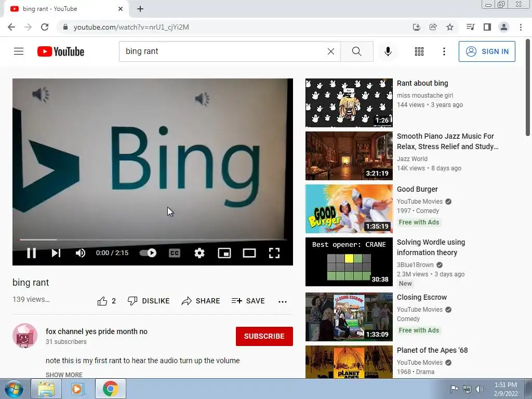Open video player settings gear
The height and width of the screenshot is (399, 532).
(x=199, y=253)
